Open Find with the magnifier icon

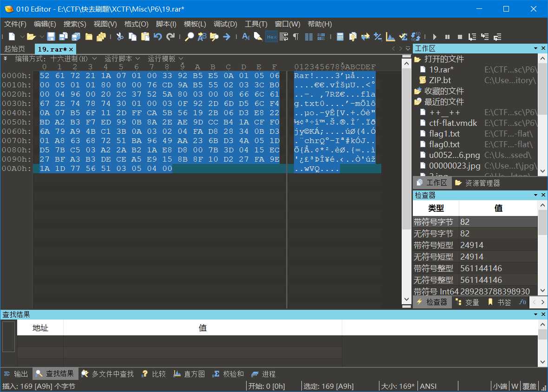pyautogui.click(x=189, y=37)
